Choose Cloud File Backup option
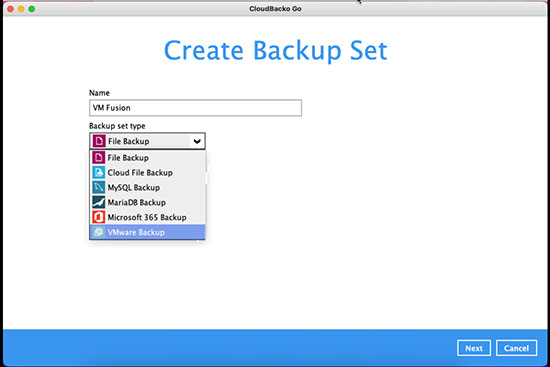Image resolution: width=550 pixels, height=367 pixels. [x=147, y=172]
